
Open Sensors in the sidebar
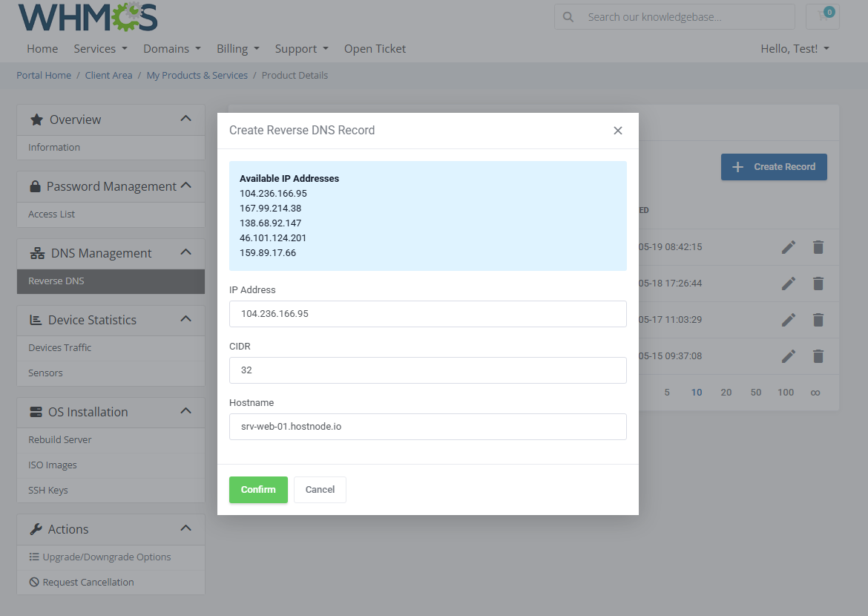[111, 373]
